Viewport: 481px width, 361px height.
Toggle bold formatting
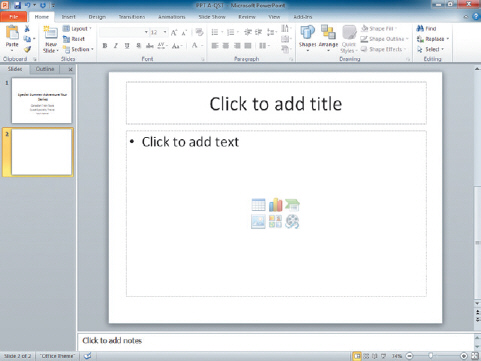[x=105, y=46]
